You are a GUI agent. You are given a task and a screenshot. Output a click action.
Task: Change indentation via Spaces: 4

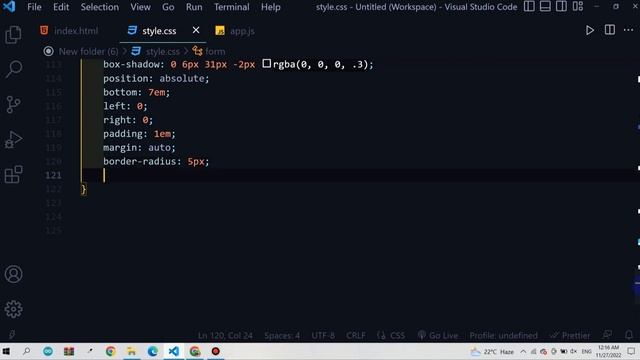click(282, 336)
